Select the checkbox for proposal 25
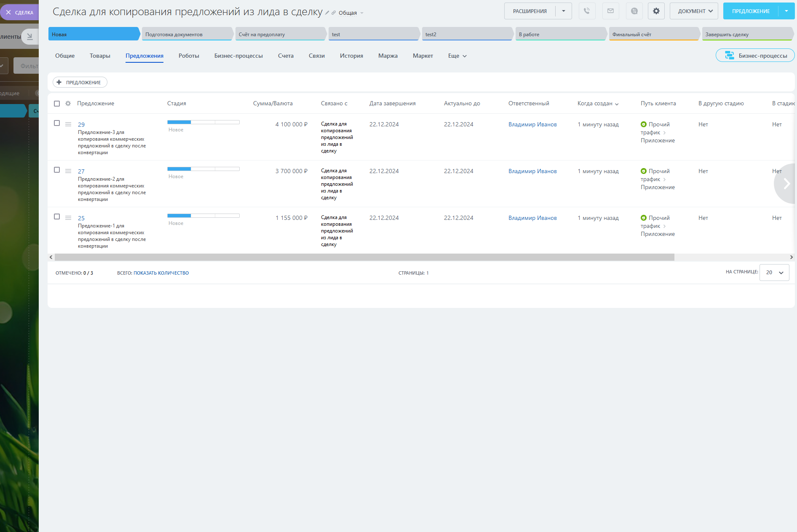The width and height of the screenshot is (797, 532). (57, 217)
